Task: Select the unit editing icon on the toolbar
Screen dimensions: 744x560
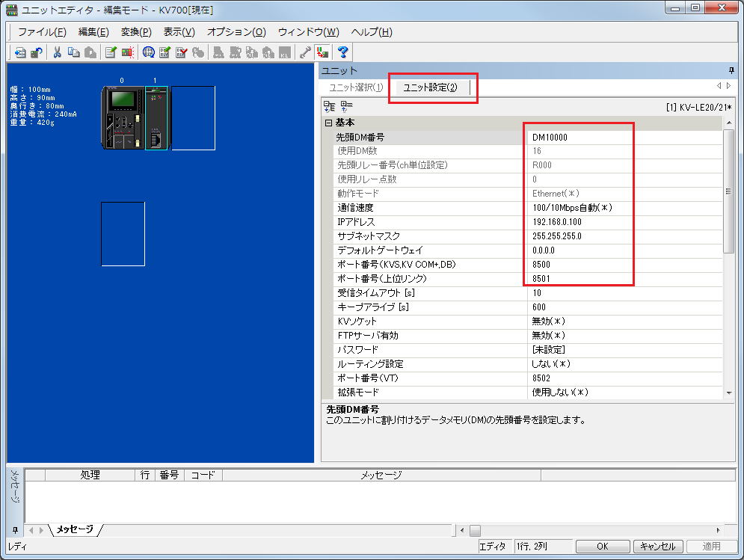Action: pyautogui.click(x=111, y=52)
